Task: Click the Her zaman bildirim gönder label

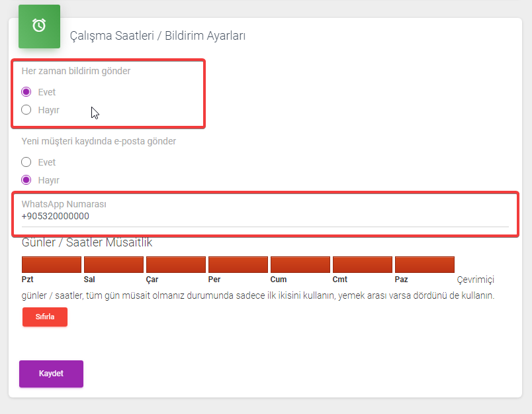Action: click(76, 71)
